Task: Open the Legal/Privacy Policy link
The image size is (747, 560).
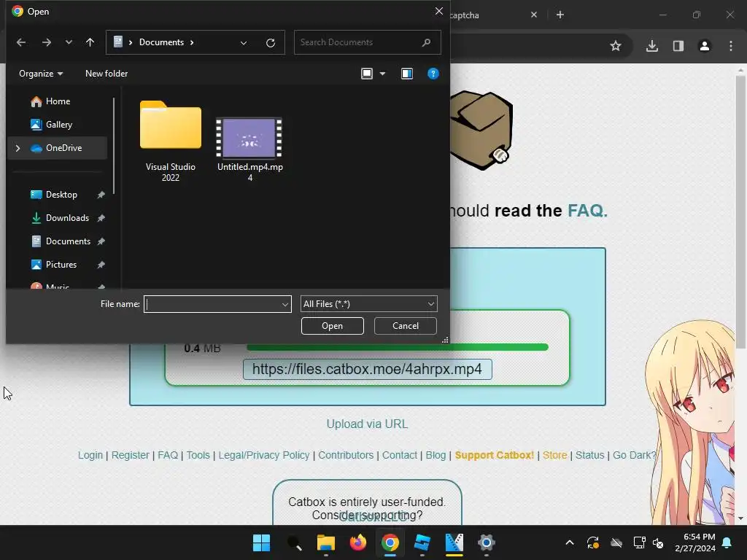Action: tap(264, 455)
